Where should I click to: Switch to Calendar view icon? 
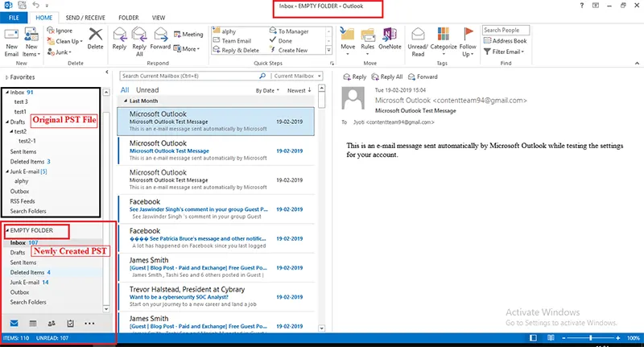point(33,323)
